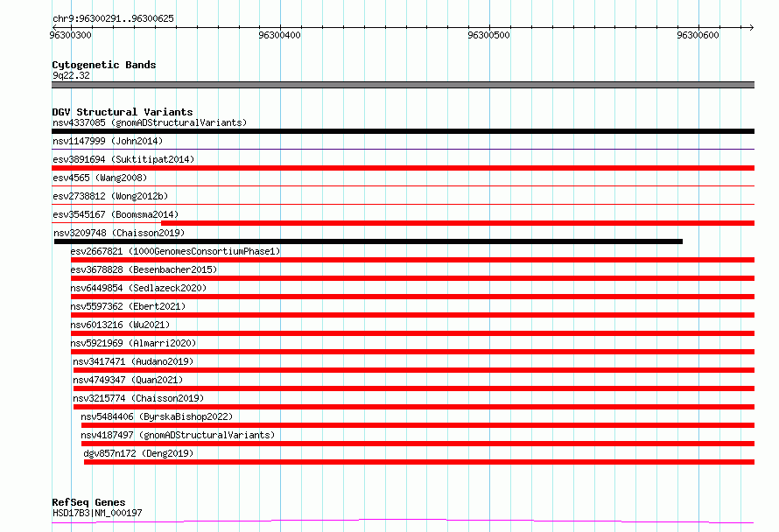This screenshot has height=532, width=779.
Task: Select the 9q22.32 band label
Action: point(71,75)
